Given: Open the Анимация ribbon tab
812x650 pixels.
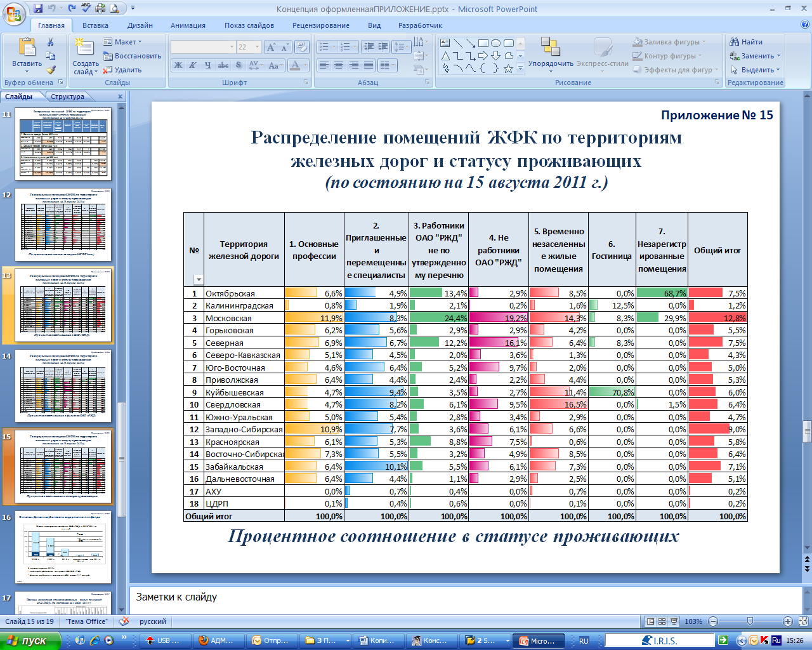Looking at the screenshot, I should pos(188,25).
